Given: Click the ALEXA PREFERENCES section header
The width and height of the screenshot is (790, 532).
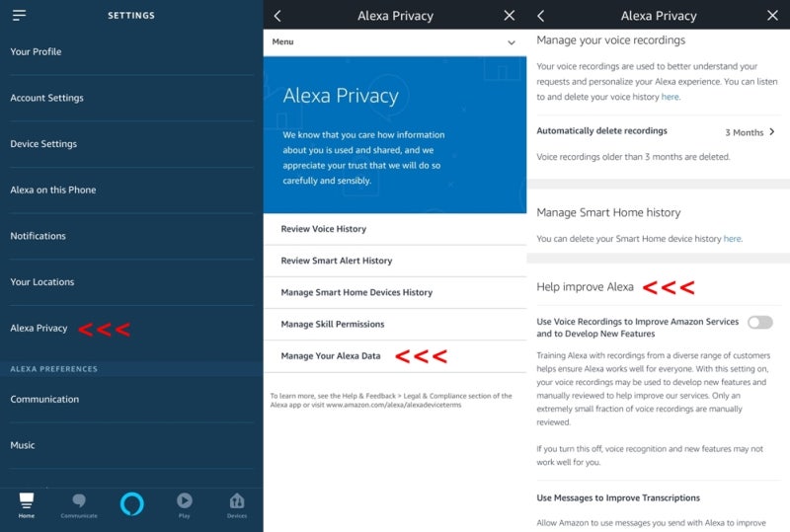Looking at the screenshot, I should tap(54, 369).
